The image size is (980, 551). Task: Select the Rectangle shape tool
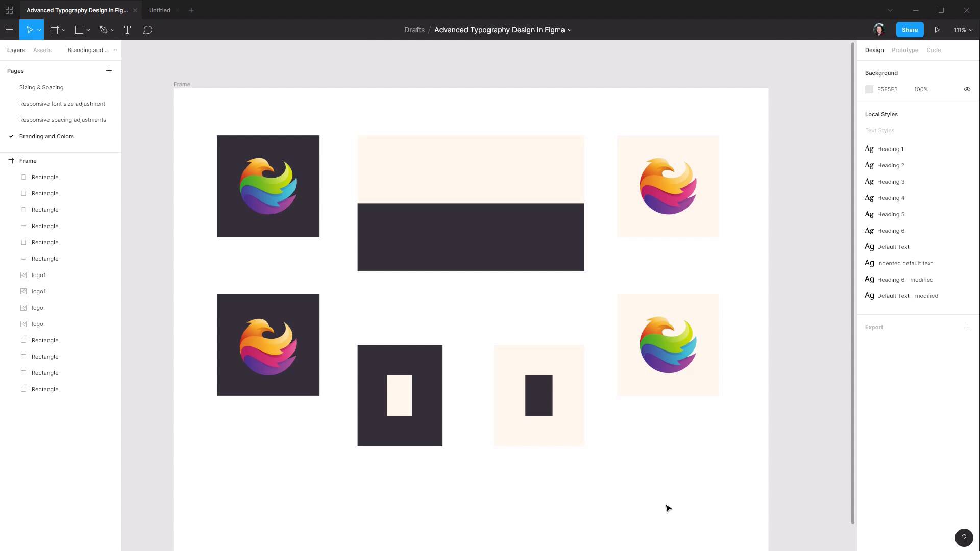tap(79, 29)
